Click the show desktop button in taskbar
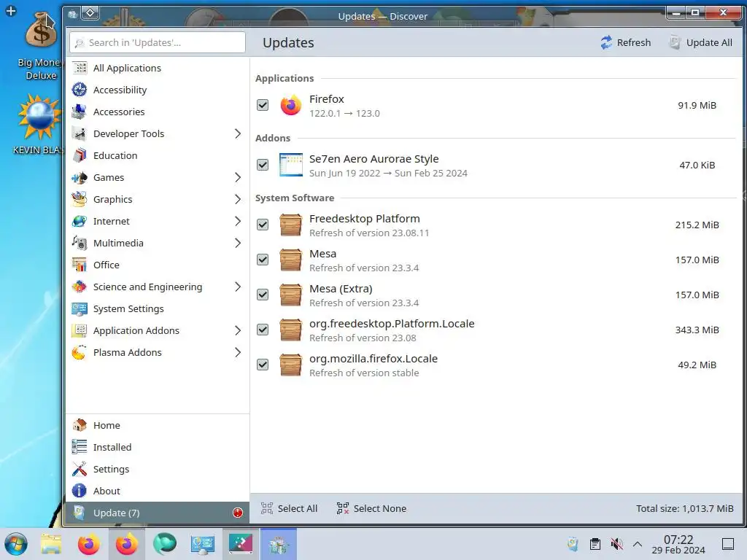The width and height of the screenshot is (747, 560). 728,544
